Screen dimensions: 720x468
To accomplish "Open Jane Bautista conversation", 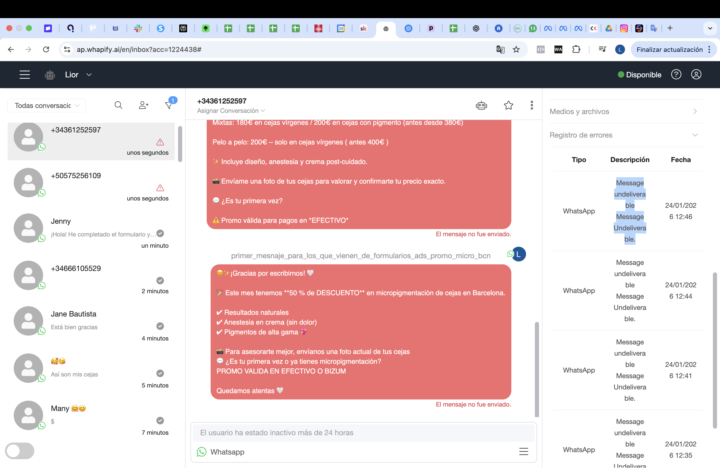I will pos(91,325).
